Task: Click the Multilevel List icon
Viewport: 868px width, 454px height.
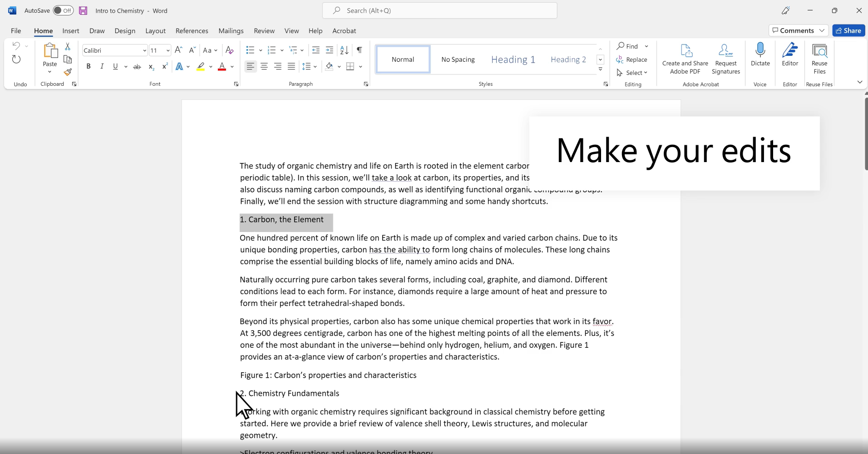Action: click(293, 50)
